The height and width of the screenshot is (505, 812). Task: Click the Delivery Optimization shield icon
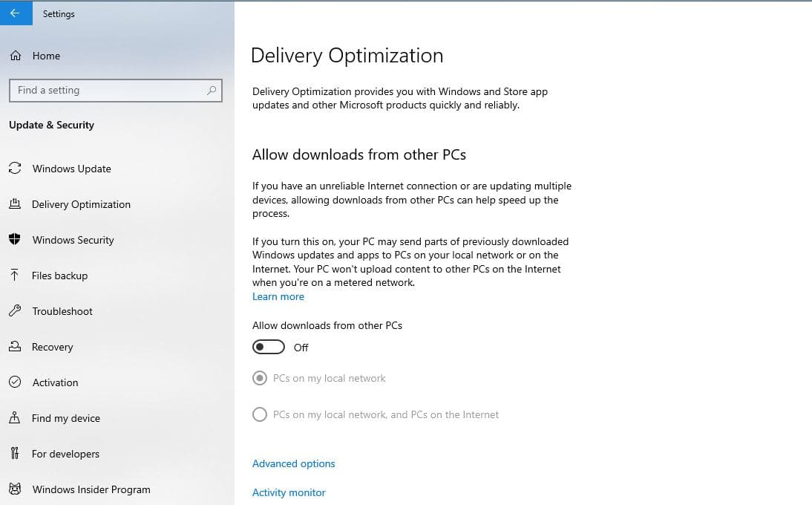(x=15, y=204)
